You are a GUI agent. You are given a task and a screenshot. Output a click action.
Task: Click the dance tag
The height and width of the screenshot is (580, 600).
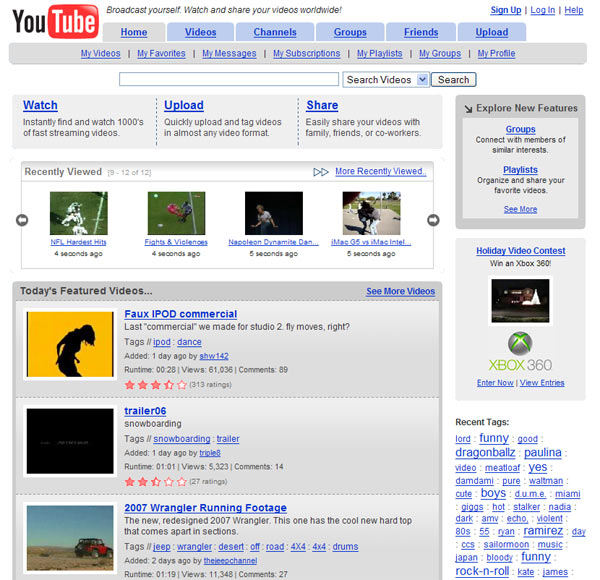tap(189, 342)
